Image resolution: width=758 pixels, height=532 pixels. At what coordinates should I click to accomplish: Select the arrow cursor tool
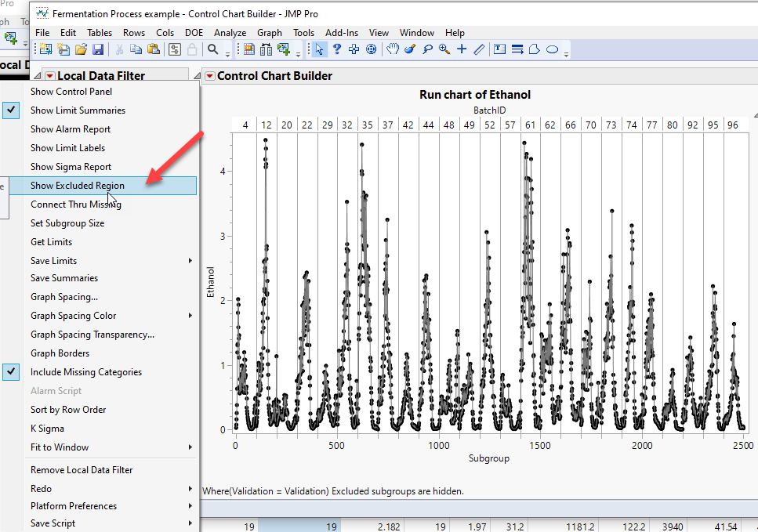[x=319, y=49]
